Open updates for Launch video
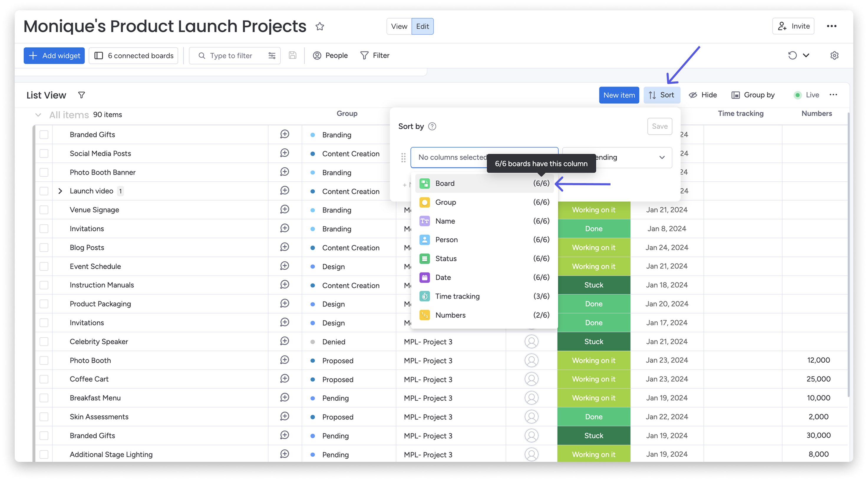 (x=285, y=190)
